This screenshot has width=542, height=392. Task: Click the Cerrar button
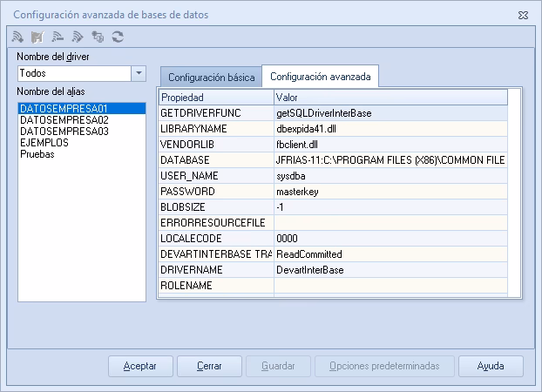209,366
